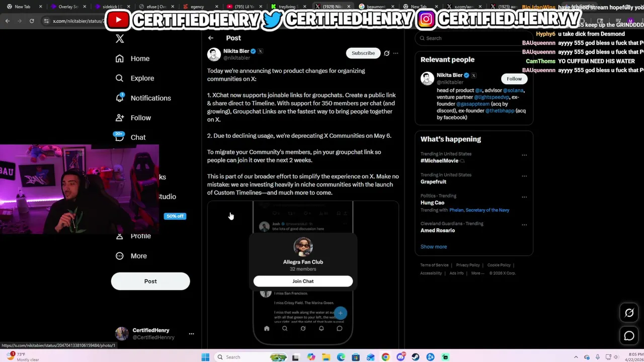Open Notifications in the sidebar
The width and height of the screenshot is (644, 362).
pos(143,98)
